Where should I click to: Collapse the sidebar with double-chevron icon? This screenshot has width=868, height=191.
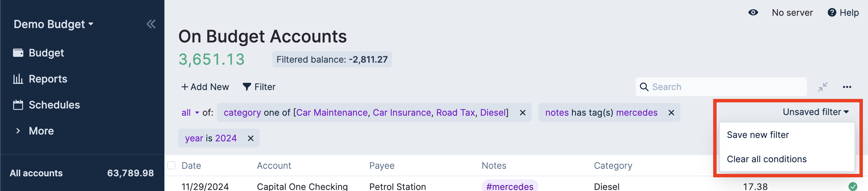[151, 24]
